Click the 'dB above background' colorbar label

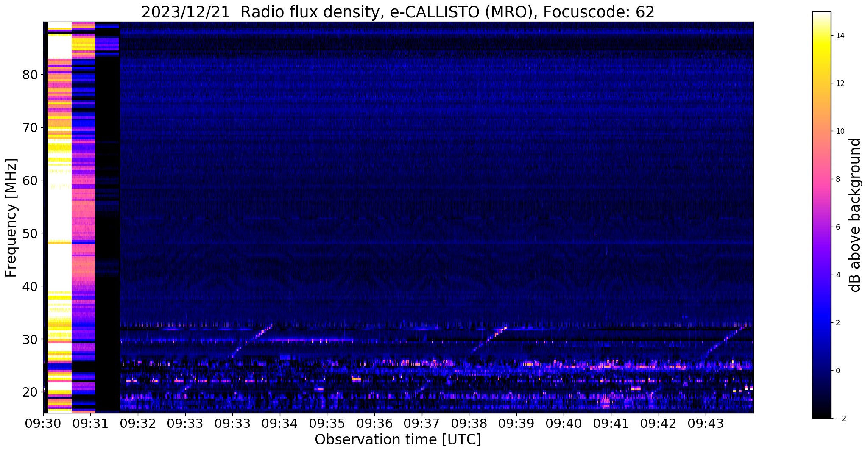tap(855, 215)
